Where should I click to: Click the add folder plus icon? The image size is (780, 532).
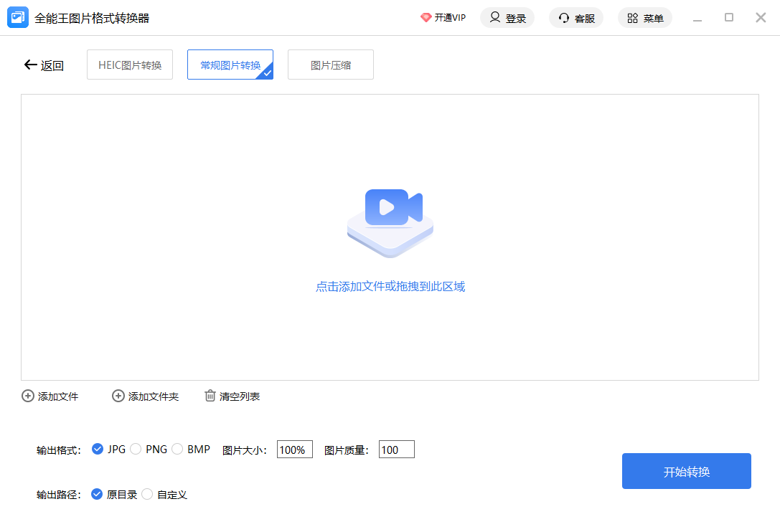118,396
